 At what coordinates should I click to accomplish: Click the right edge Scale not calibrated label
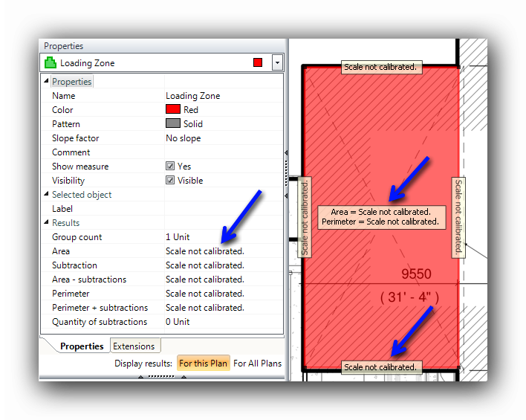[458, 217]
